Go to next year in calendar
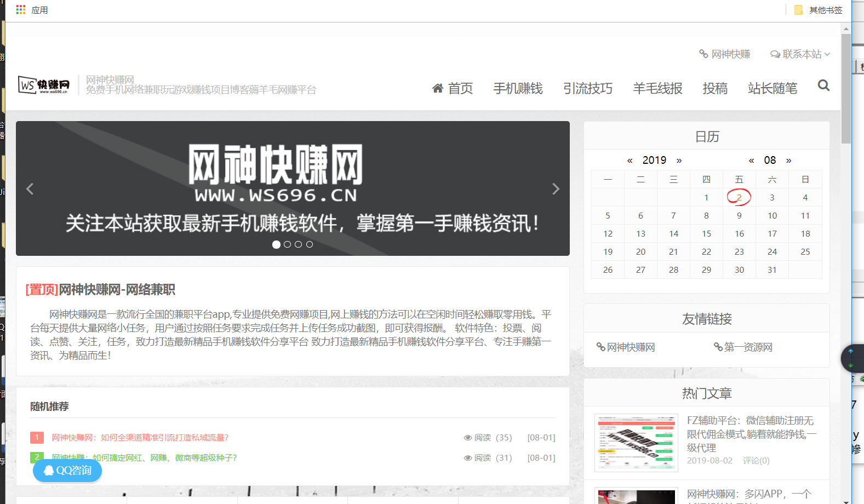 pos(679,161)
